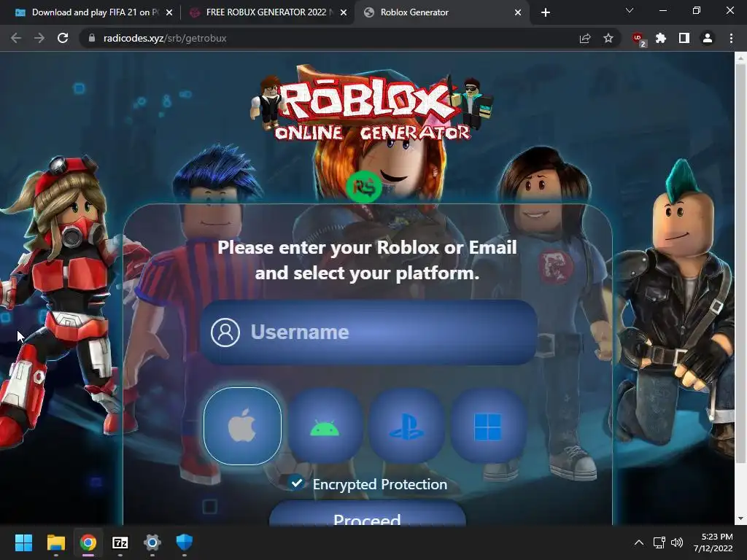Open the Windows Start menu
Image resolution: width=747 pixels, height=560 pixels.
tap(23, 542)
